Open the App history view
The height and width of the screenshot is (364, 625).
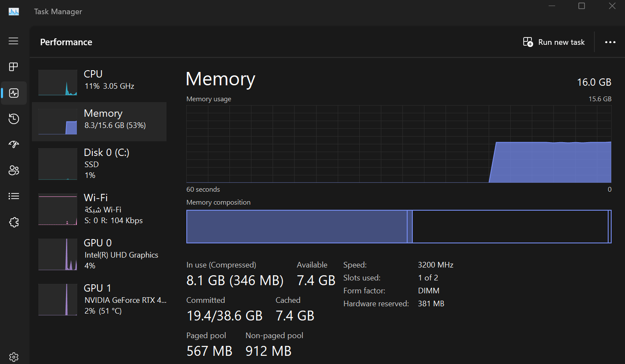13,118
